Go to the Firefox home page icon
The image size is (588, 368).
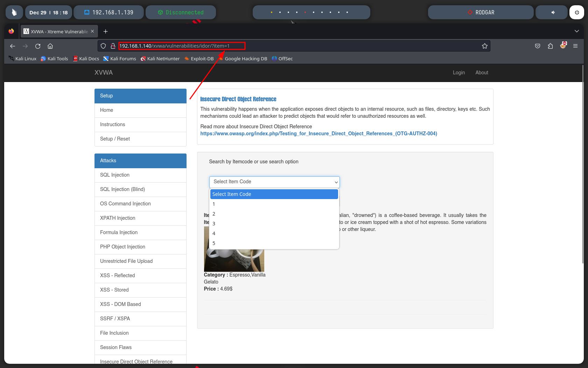[x=50, y=46]
